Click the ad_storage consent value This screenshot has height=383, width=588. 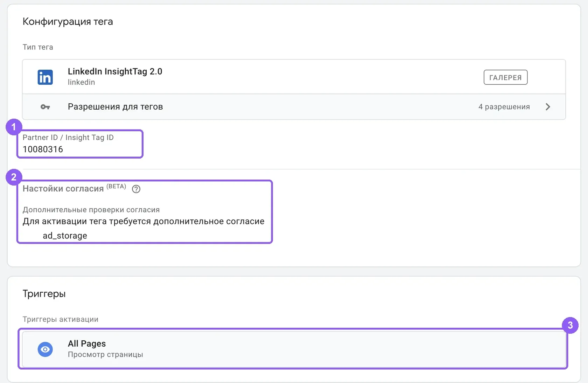[x=65, y=236]
